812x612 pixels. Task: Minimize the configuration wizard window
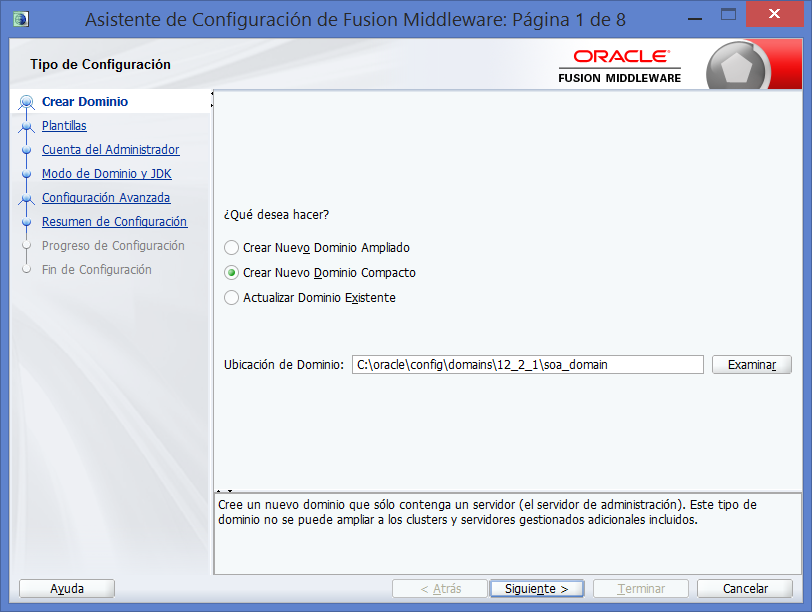[695, 20]
